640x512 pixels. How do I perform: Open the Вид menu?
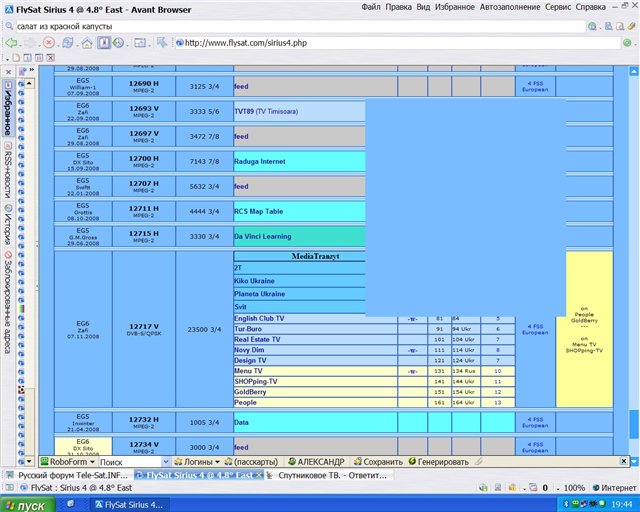423,7
